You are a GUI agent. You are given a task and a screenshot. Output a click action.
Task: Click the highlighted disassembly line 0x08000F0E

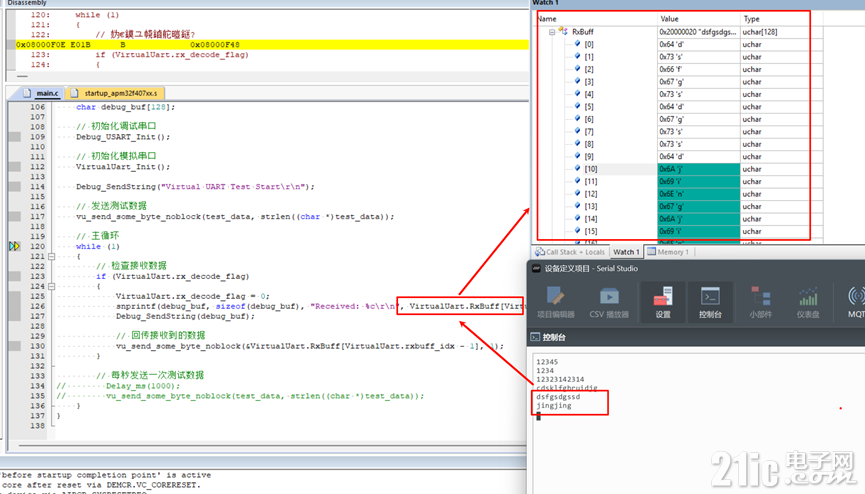(x=272, y=45)
